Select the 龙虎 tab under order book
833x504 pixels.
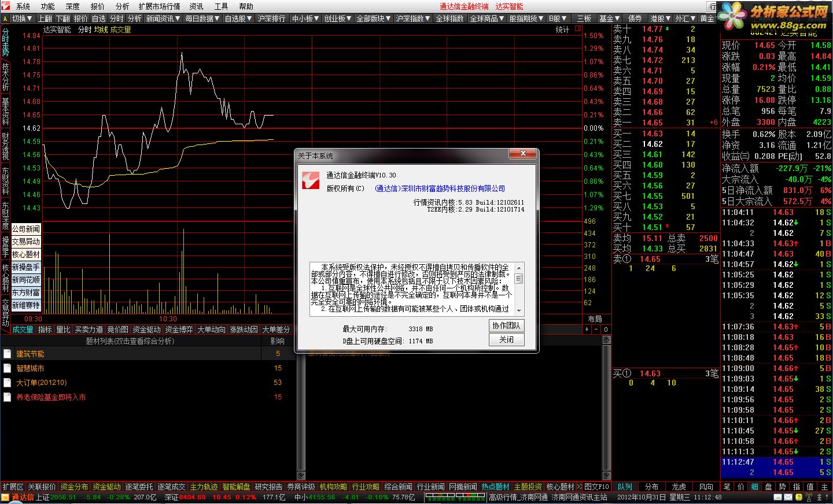point(679,487)
